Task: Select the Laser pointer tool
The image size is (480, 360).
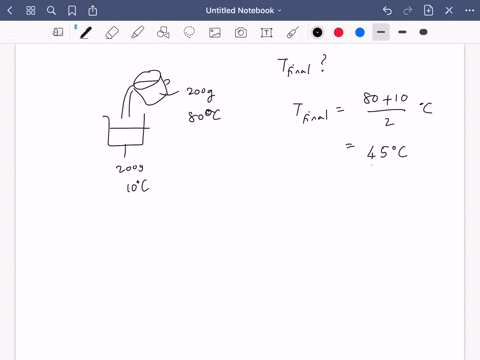Action: pyautogui.click(x=292, y=32)
